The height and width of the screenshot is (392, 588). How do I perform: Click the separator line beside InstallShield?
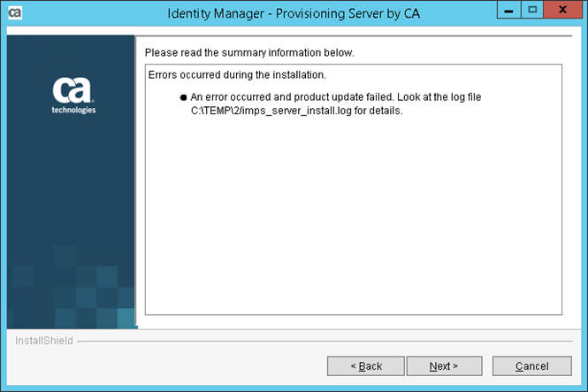327,341
